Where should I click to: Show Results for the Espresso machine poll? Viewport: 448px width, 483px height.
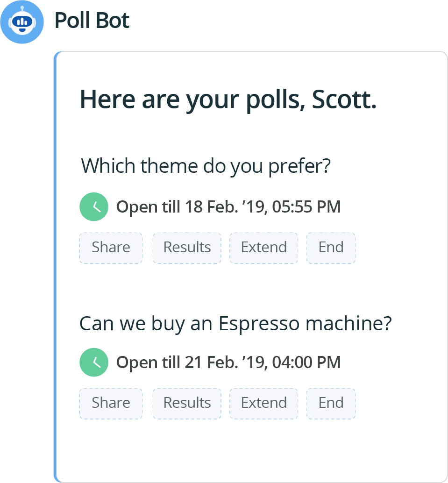click(x=187, y=403)
